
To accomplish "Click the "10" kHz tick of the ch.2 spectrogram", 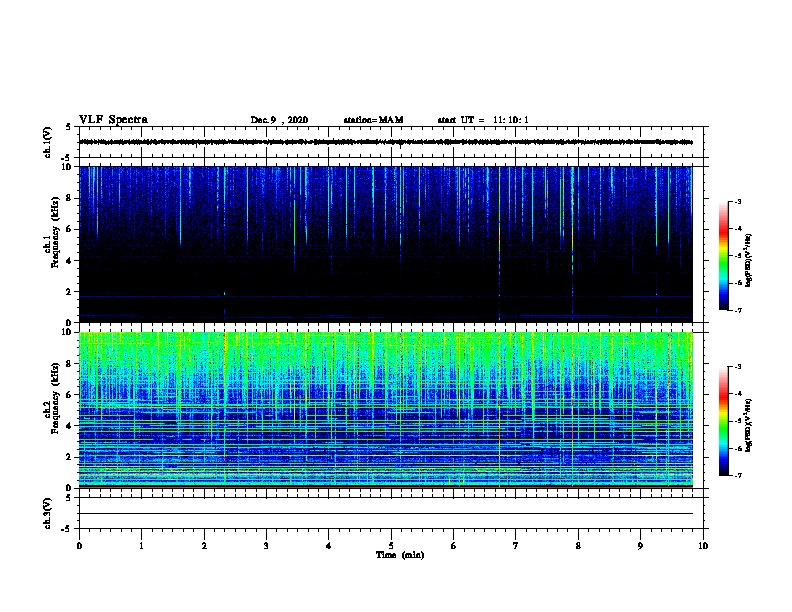I will (x=68, y=332).
